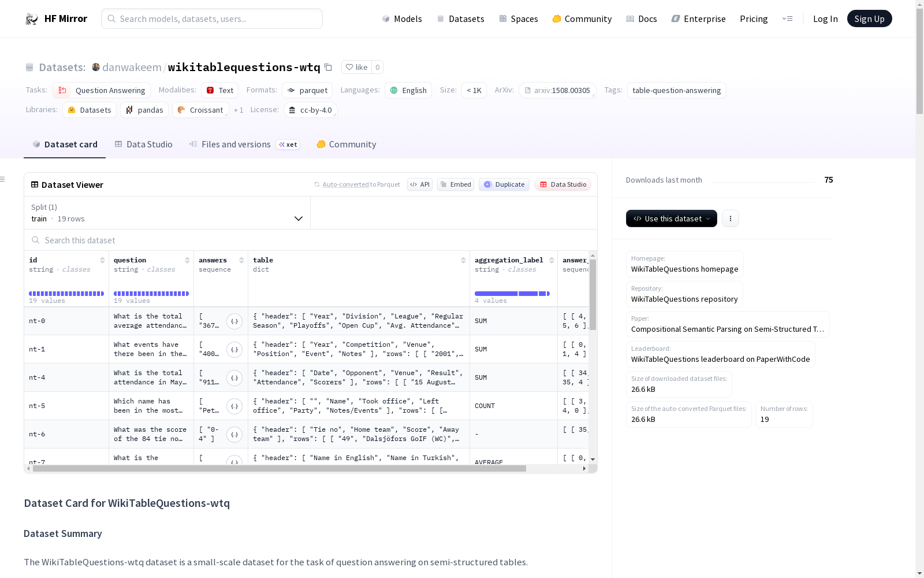The width and height of the screenshot is (924, 578).
Task: Select the nt-5 row id cell
Action: [66, 406]
